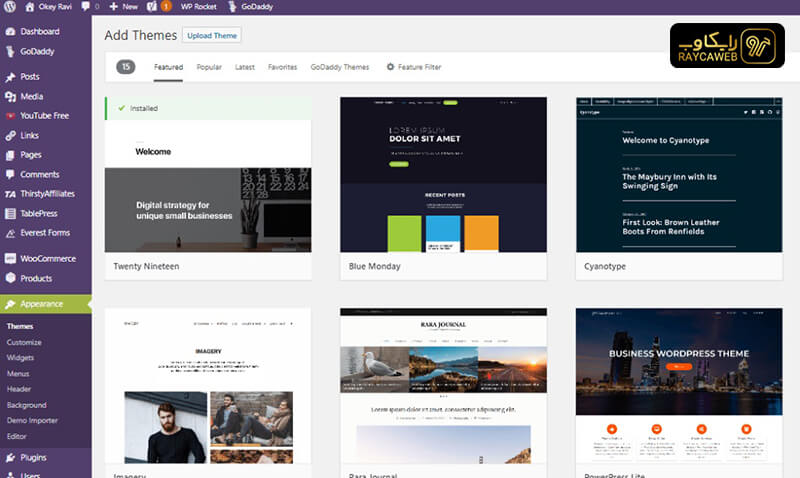Open the Yoast SEO icon in admin bar
800x478 pixels.
pyautogui.click(x=152, y=7)
